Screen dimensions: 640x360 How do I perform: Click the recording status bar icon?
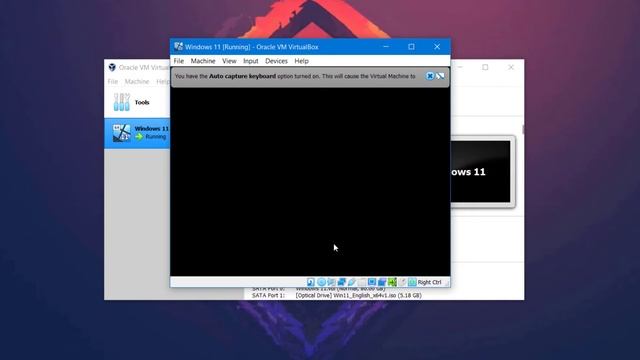[x=382, y=282]
